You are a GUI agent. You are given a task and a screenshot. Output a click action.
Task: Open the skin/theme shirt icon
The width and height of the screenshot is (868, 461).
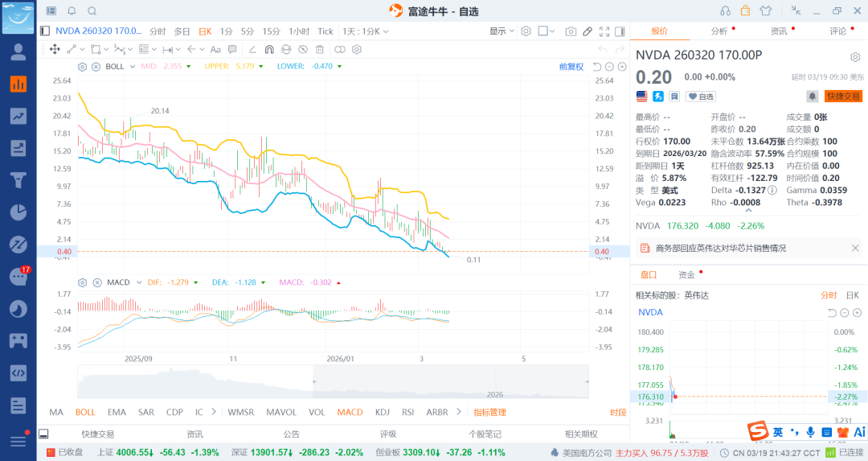coord(766,11)
